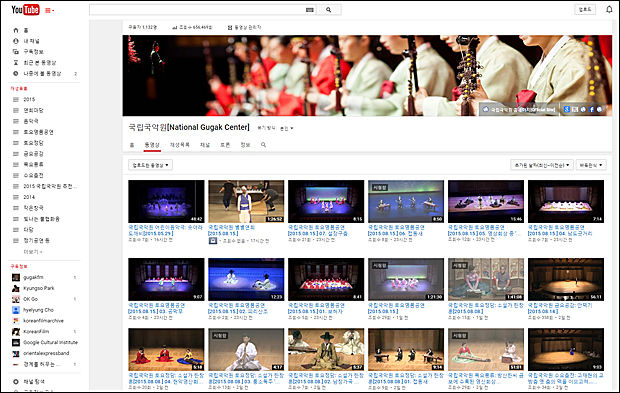Open the blue S link icon on banner

tap(567, 109)
